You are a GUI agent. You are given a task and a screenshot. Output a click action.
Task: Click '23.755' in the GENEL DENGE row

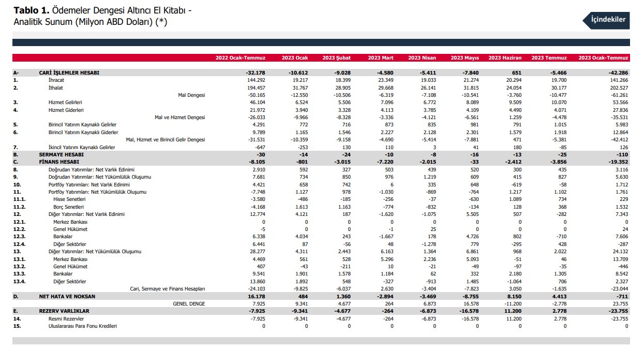[x=621, y=303]
